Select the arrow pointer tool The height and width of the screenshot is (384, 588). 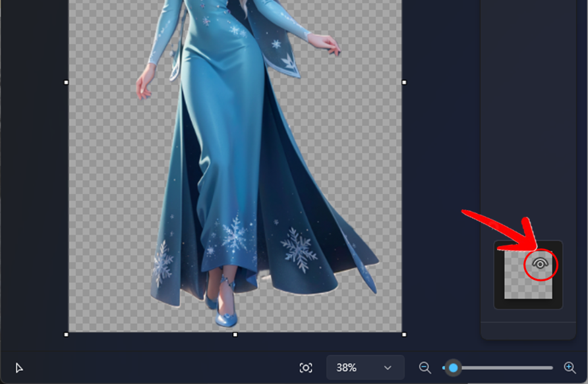coord(19,368)
